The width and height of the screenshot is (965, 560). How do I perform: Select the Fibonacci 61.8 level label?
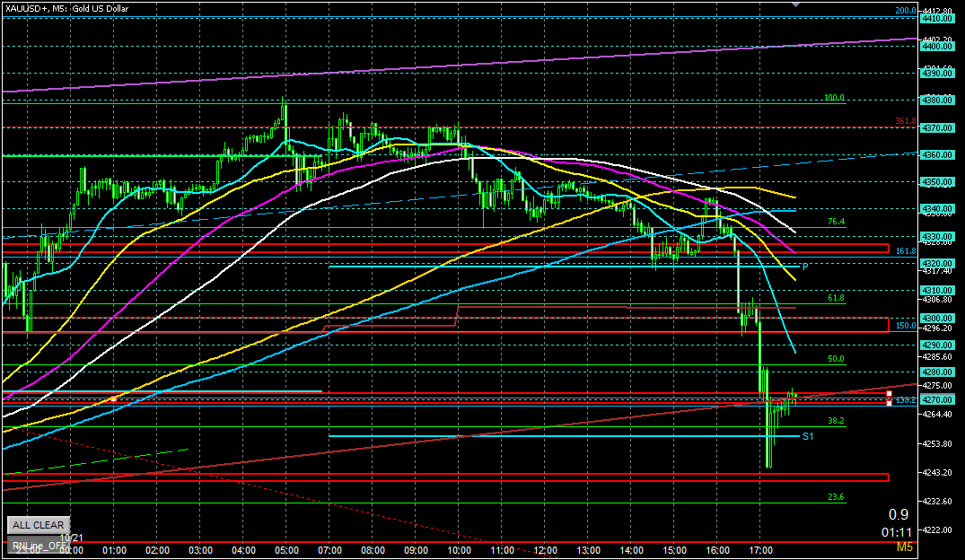[x=836, y=298]
